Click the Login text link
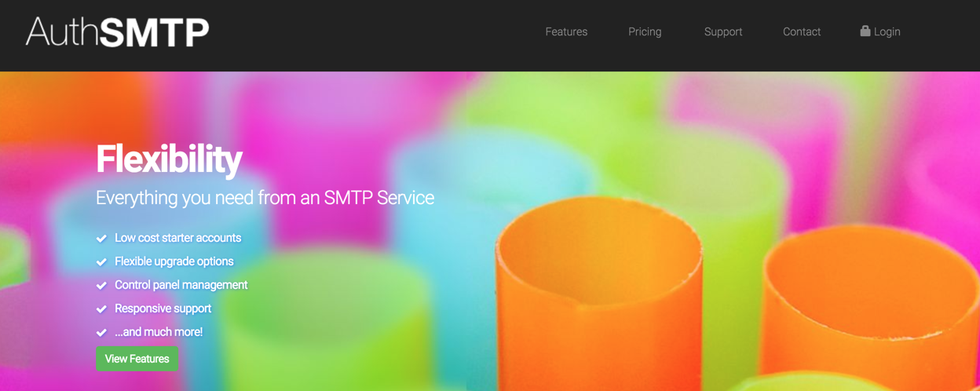The width and height of the screenshot is (980, 391). 887,31
